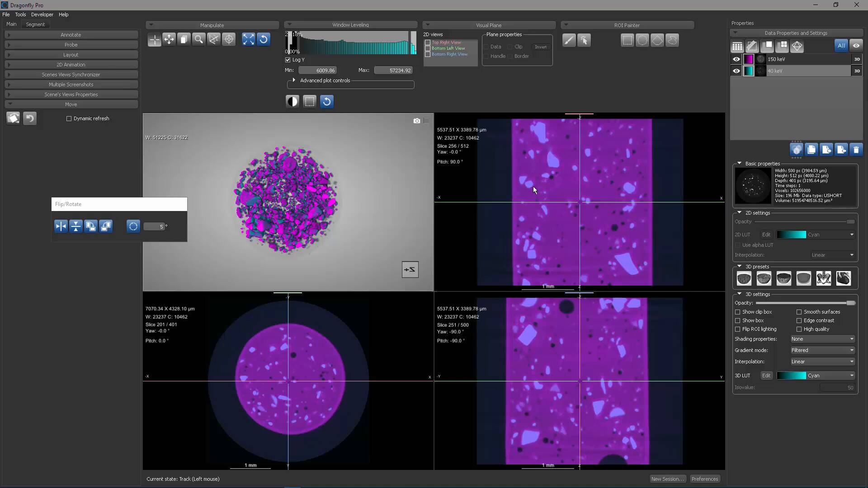Click the rotate circle icon in Flip/Rotate
Image resolution: width=868 pixels, height=488 pixels.
133,226
